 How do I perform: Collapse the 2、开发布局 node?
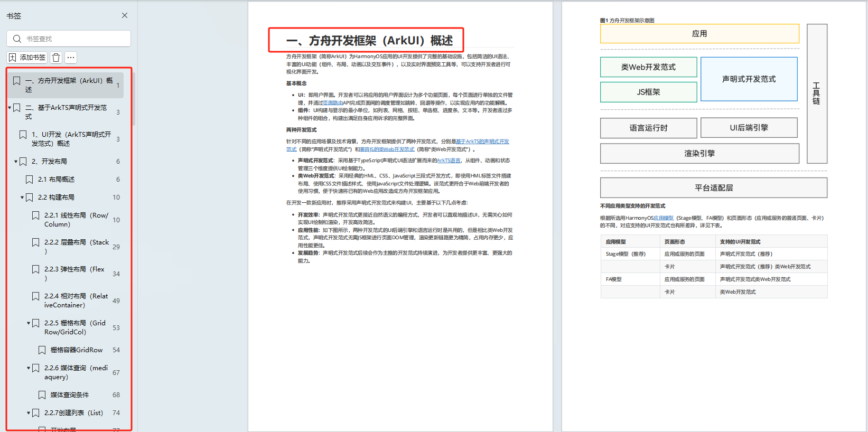tap(16, 162)
